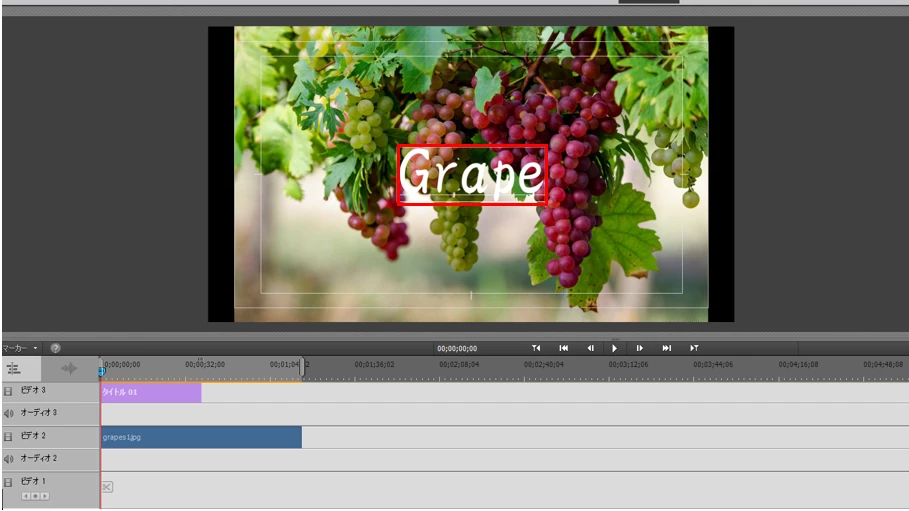The width and height of the screenshot is (909, 511).
Task: Add a keyframe on ビデオ 1
Action: (x=35, y=496)
